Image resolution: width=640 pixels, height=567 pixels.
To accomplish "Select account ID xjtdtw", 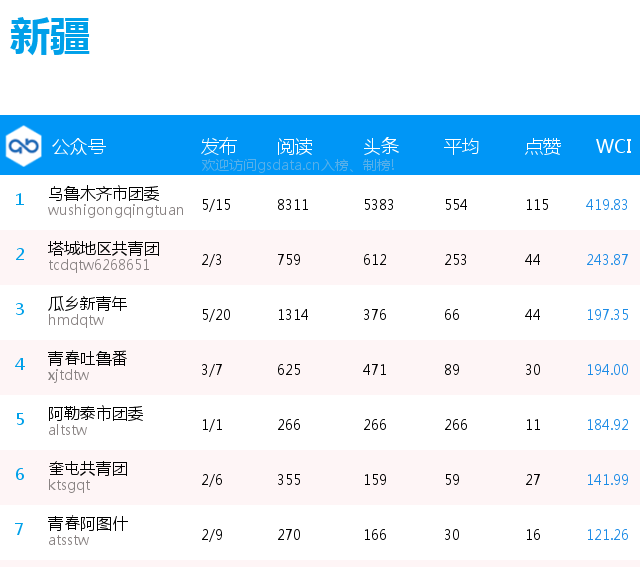I will (69, 375).
